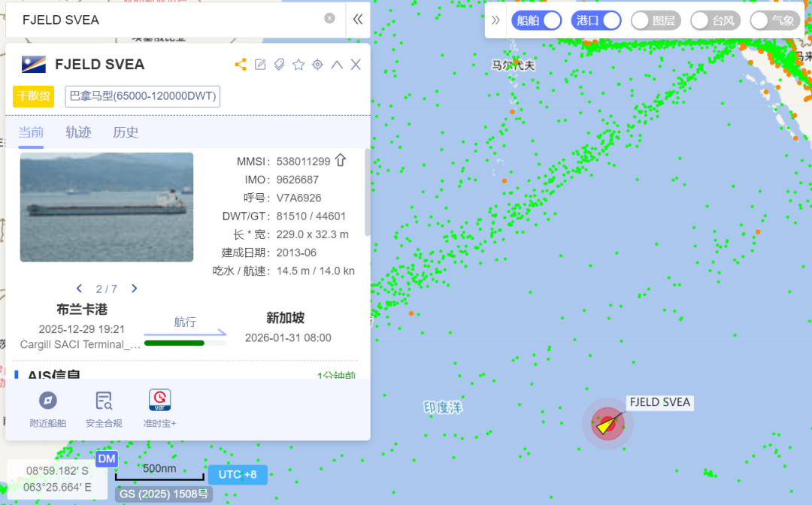The image size is (812, 505).
Task: Open 准时宝+ punctuality tool
Action: coord(159,409)
